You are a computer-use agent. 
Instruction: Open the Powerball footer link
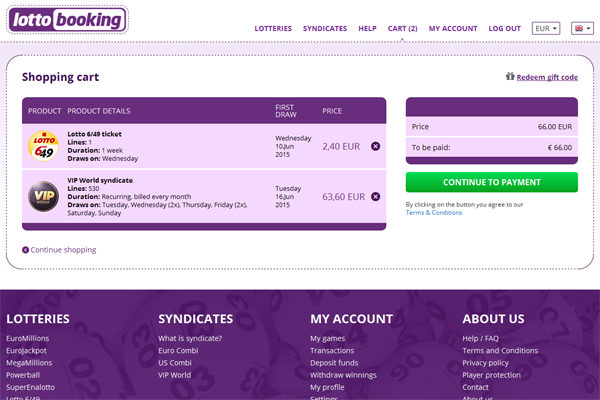tap(23, 375)
